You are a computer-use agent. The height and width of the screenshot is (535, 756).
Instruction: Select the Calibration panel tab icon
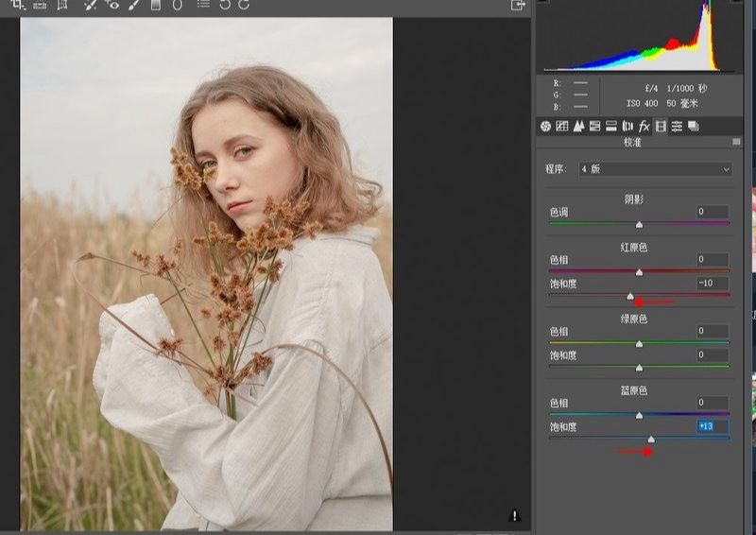(661, 127)
